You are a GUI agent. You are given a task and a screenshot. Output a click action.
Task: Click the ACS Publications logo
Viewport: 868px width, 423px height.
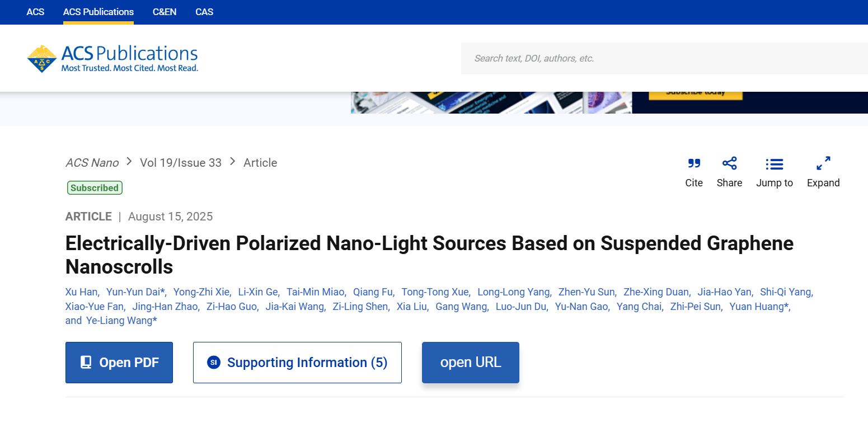[112, 59]
